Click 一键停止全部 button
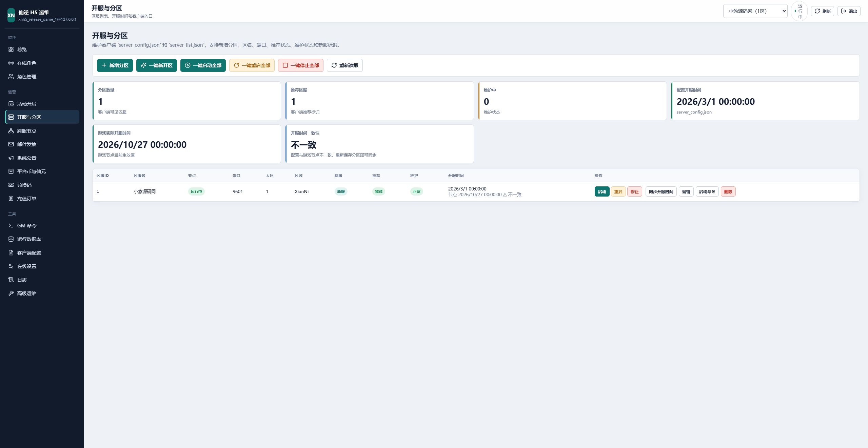Viewport: 868px width, 448px height. pos(301,65)
